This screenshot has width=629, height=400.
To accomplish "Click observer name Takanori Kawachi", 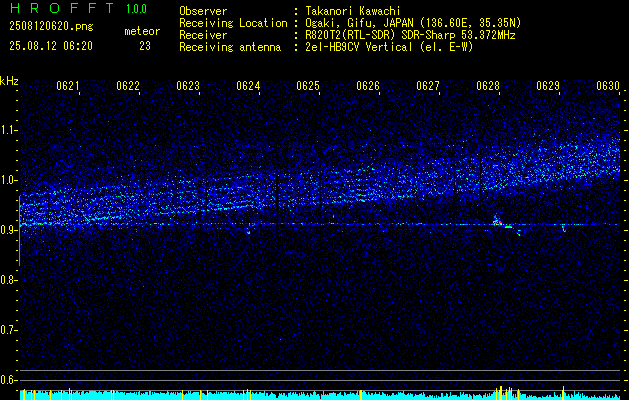I will (353, 11).
